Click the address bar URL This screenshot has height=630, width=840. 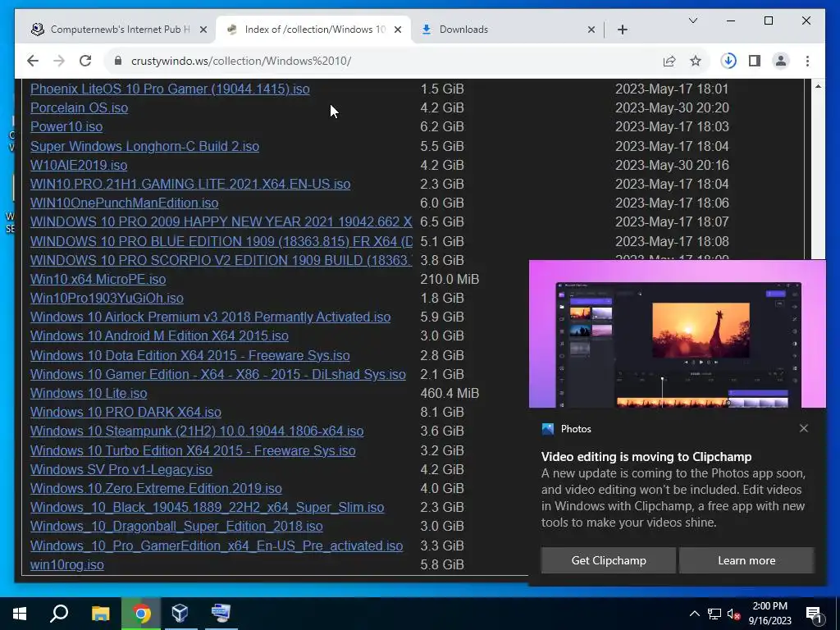pos(241,61)
